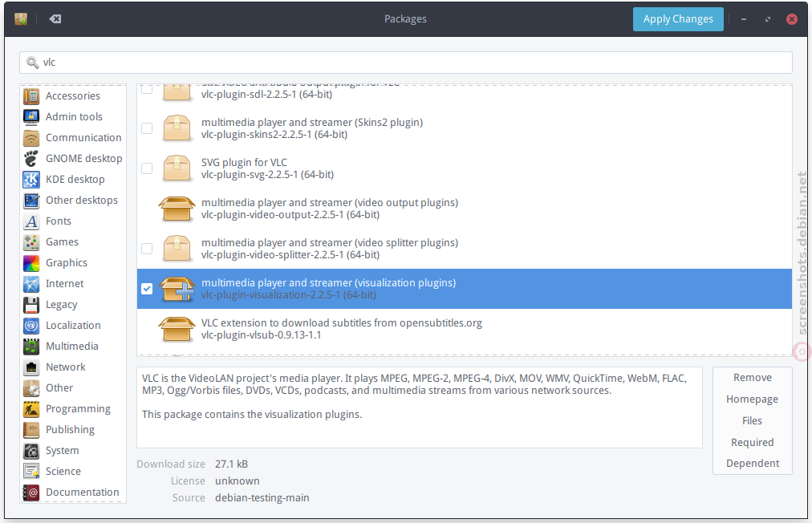
Task: Click the package icon for vlc-plugin-video-output
Action: coord(177,209)
